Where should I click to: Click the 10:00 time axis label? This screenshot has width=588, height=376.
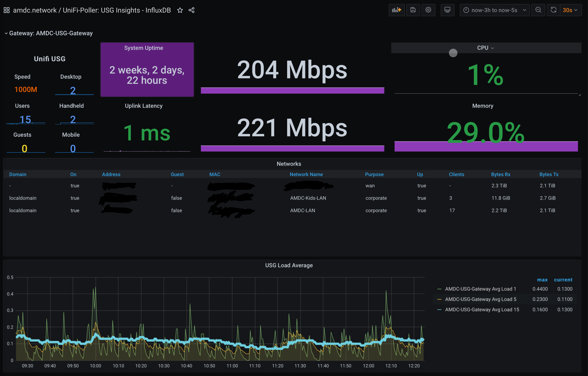click(95, 366)
